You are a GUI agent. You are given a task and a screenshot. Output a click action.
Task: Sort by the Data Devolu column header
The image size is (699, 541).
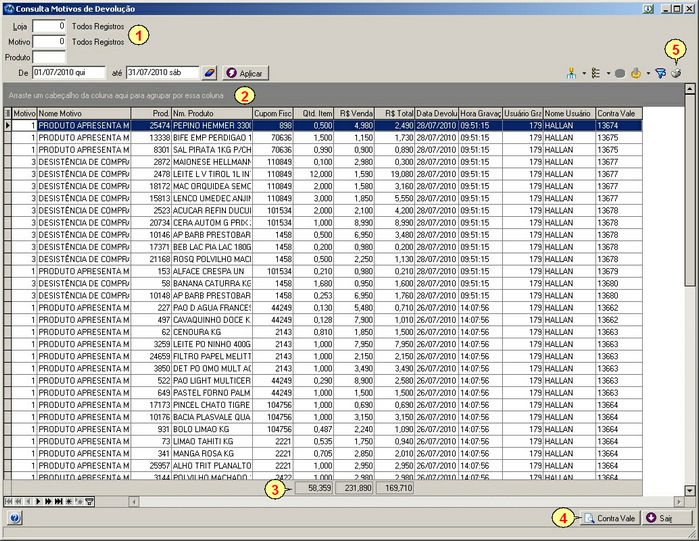[437, 114]
